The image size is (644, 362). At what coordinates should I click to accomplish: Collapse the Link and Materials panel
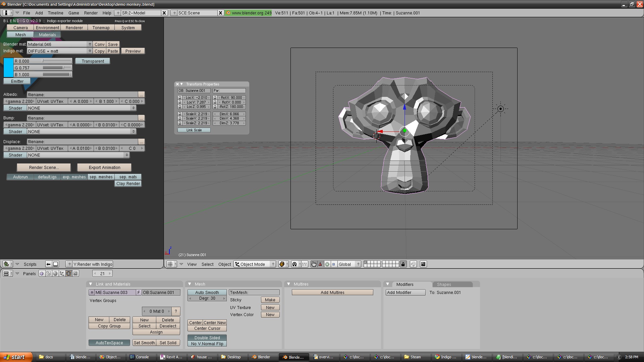(90, 284)
